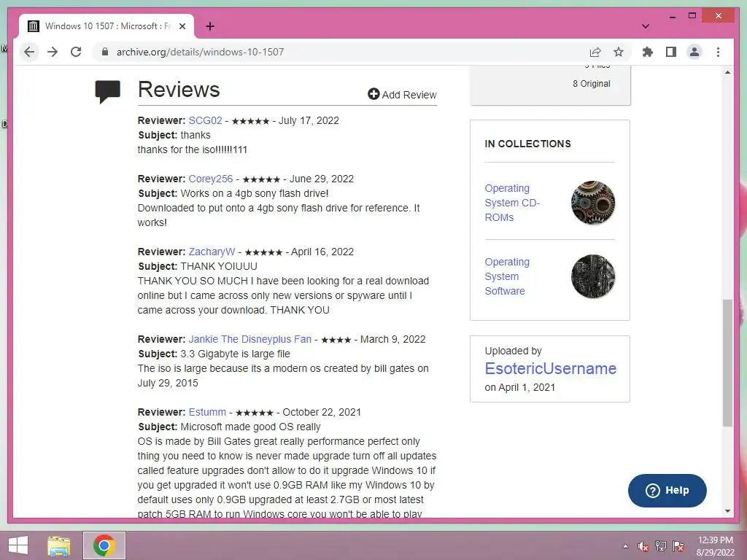Click the 'on April 1, 2021' upload date
This screenshot has height=560, width=747.
(x=519, y=387)
